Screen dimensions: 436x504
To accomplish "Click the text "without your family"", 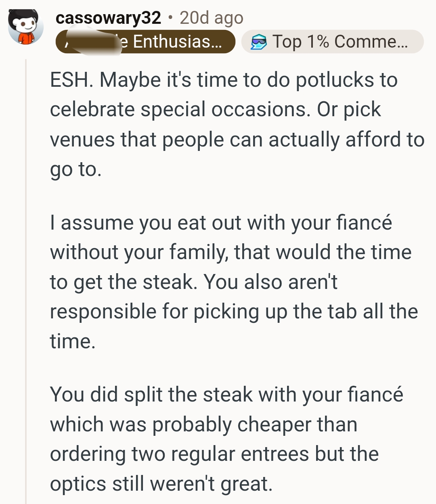I will click(138, 252).
